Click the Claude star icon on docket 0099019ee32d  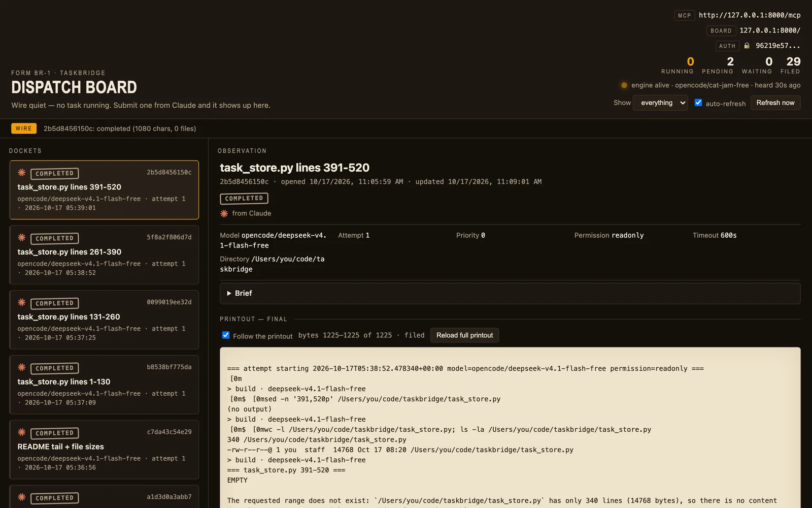22,303
